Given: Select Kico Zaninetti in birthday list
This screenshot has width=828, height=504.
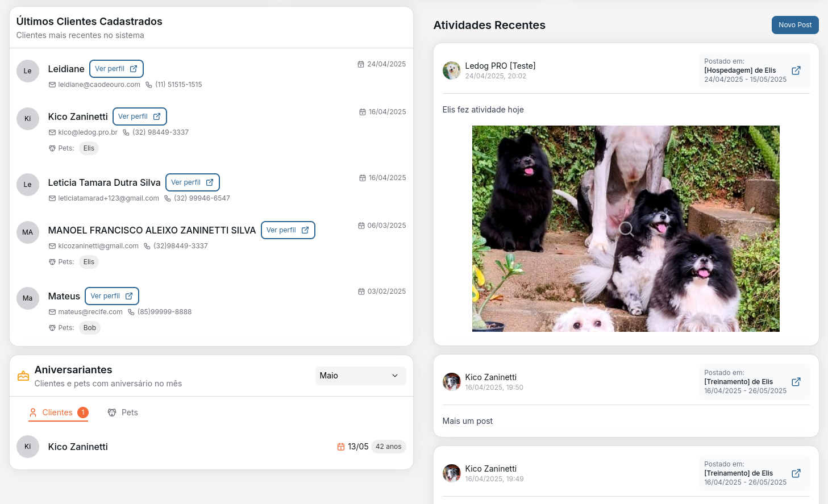Looking at the screenshot, I should point(78,447).
